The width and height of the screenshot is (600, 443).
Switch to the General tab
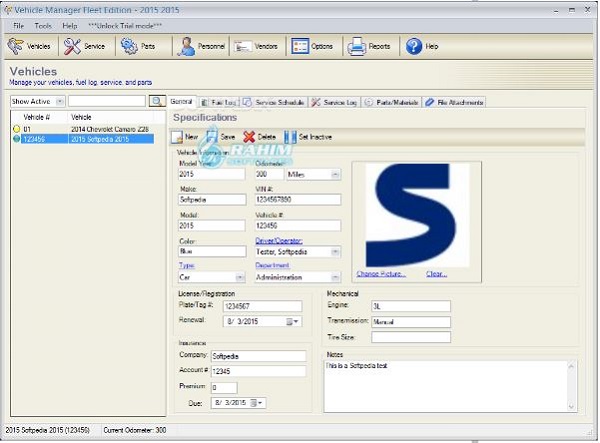point(181,101)
